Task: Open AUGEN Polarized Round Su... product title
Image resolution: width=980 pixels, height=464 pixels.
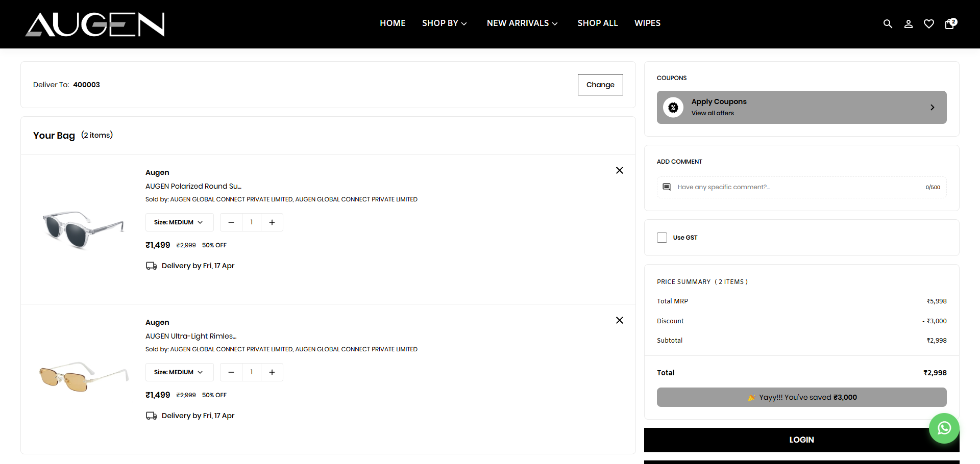Action: click(193, 186)
